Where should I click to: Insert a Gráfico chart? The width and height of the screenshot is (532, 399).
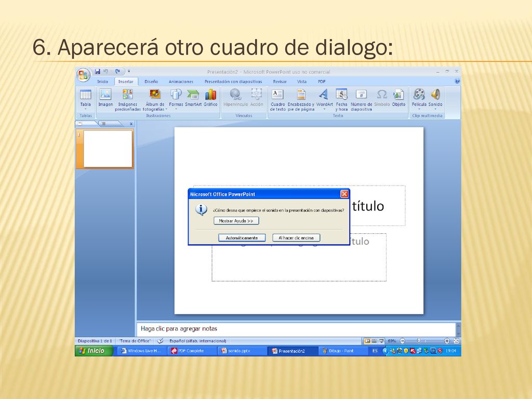click(210, 98)
